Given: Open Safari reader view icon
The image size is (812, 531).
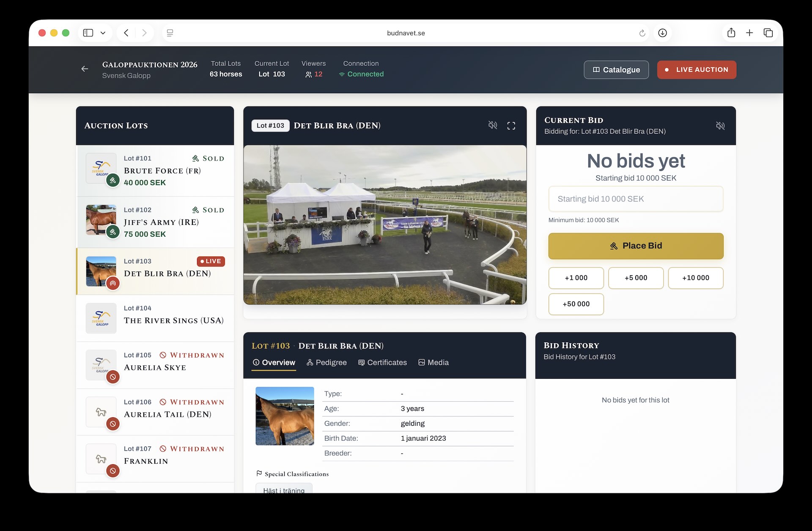Looking at the screenshot, I should 170,33.
